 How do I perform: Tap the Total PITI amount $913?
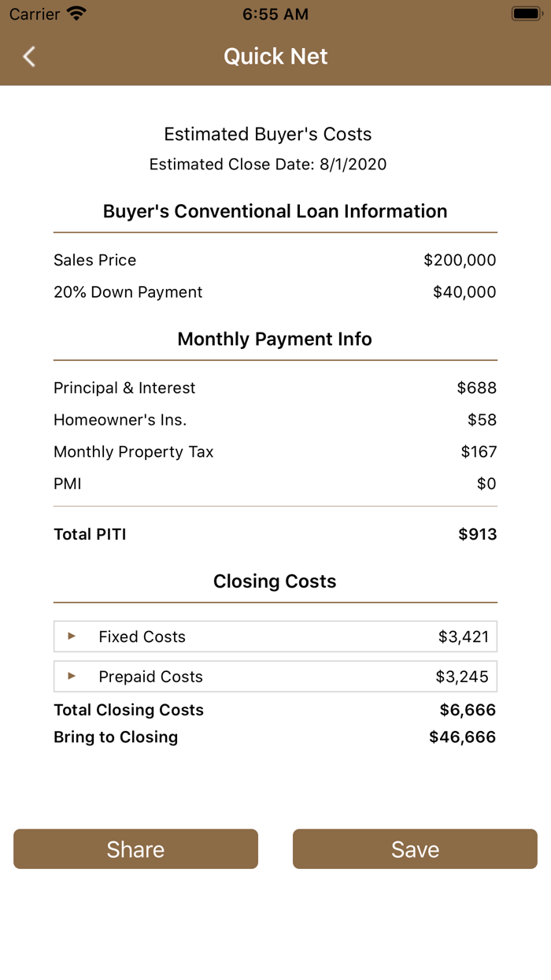click(x=478, y=534)
